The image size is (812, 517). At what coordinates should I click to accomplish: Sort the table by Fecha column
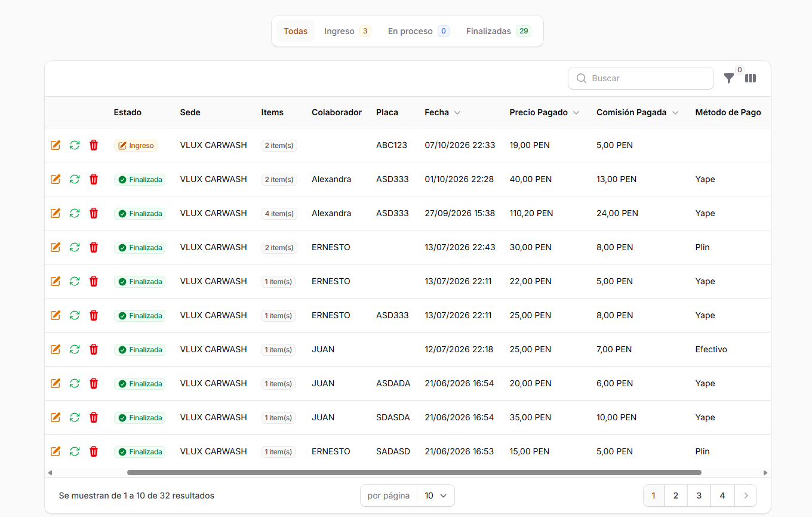coord(442,112)
